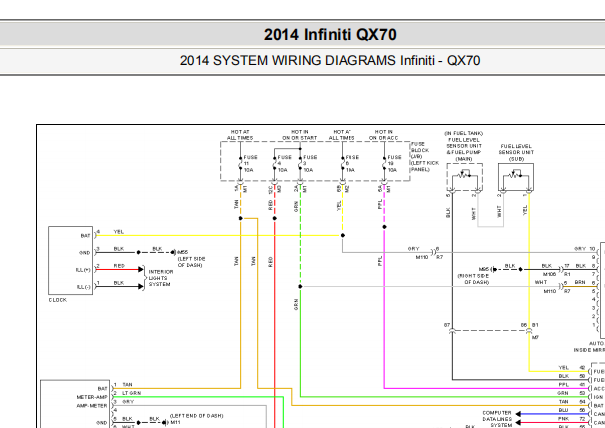
Task: Click 'FUEL LEVEL SENSOR UNIT (SUB)' label
Action: [516, 152]
